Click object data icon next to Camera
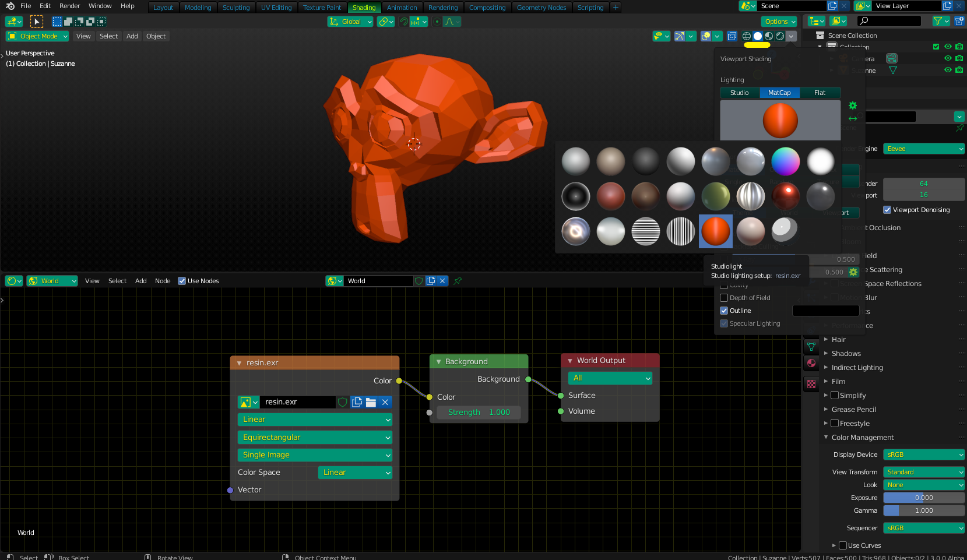Viewport: 967px width, 560px height. click(x=891, y=59)
